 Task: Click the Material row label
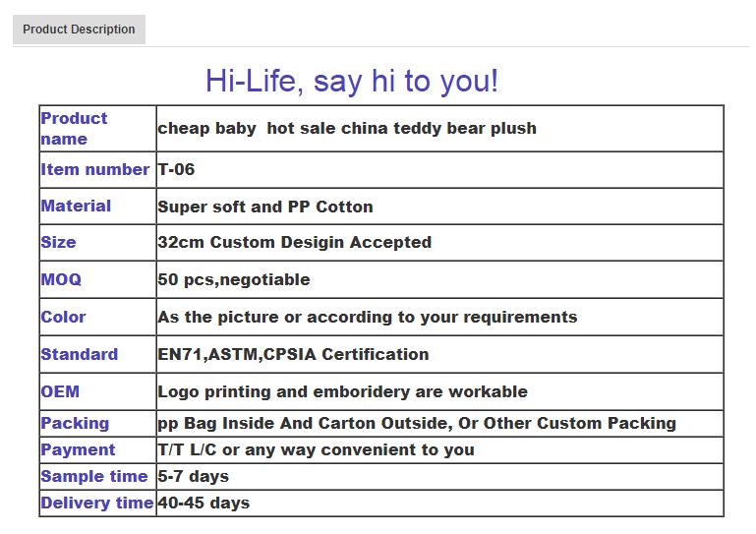click(x=76, y=206)
